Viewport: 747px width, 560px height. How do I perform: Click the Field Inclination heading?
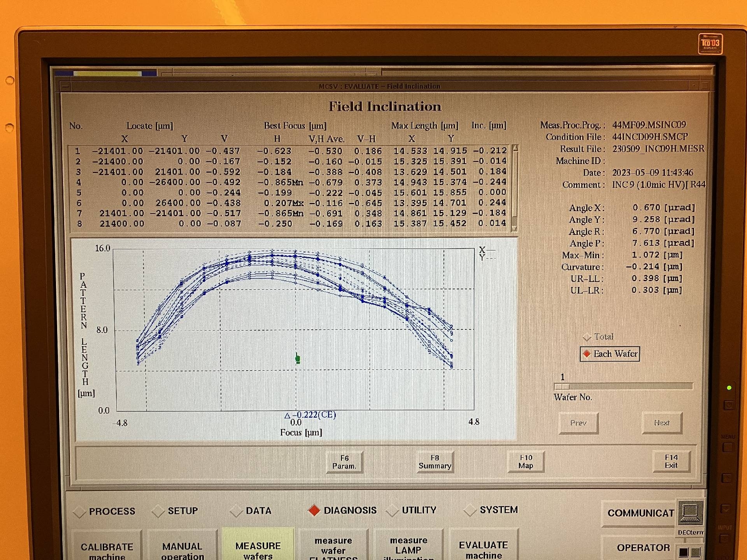point(385,106)
